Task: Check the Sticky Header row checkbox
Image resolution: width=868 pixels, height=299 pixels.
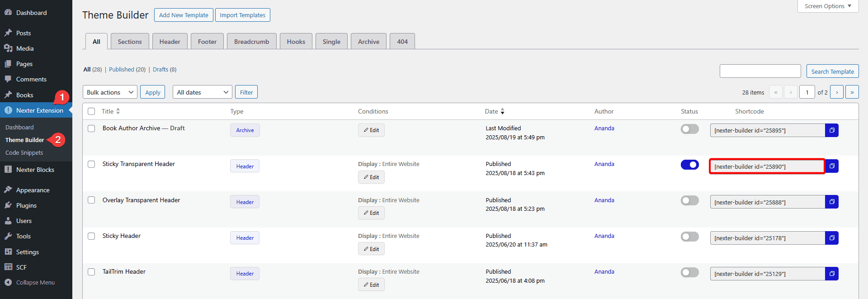Action: click(x=91, y=236)
